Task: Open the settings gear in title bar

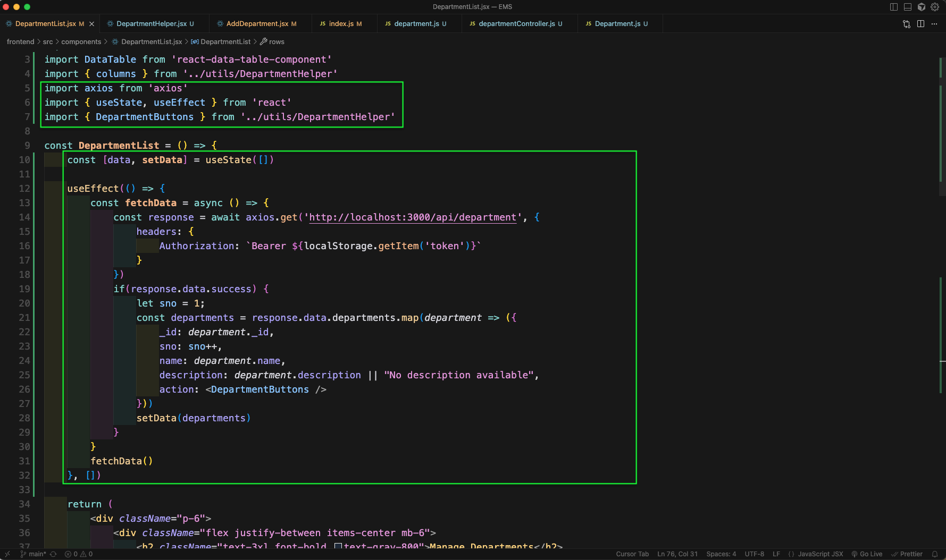Action: pos(935,7)
